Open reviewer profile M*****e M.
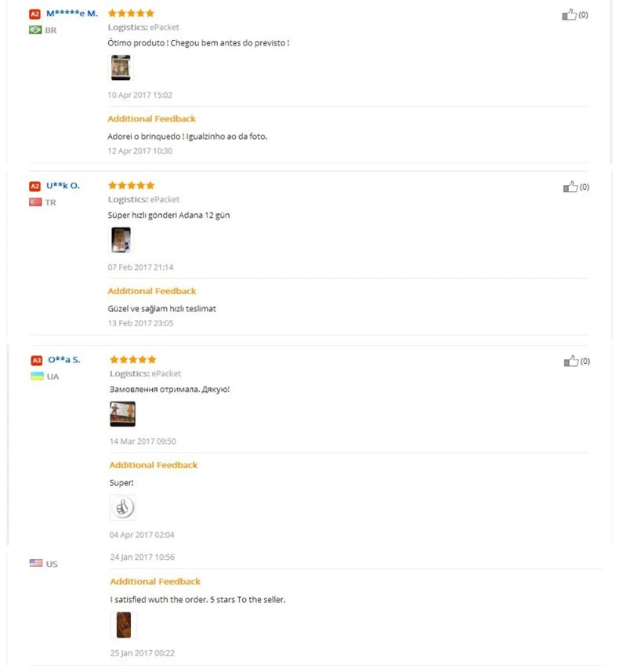This screenshot has width=619, height=672. coord(72,13)
